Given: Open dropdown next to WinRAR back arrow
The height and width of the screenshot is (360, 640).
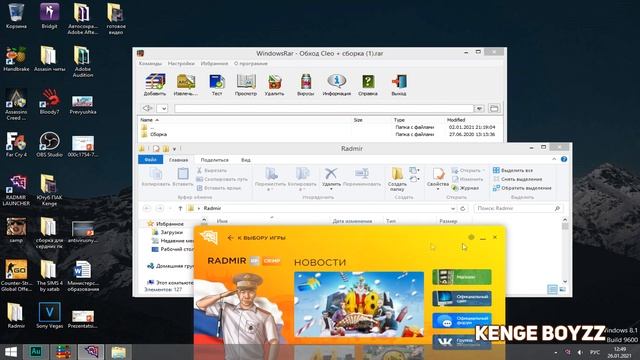Looking at the screenshot, I should pos(163,109).
